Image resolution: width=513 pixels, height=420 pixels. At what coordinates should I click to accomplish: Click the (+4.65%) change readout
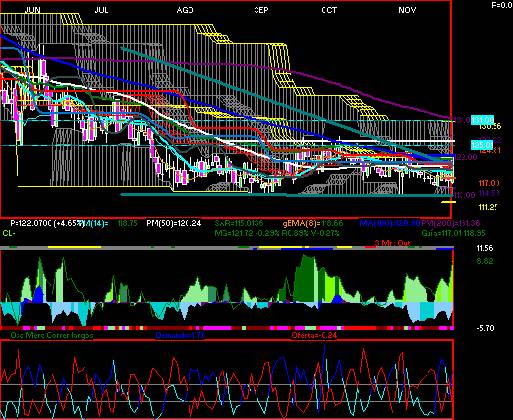pos(69,223)
